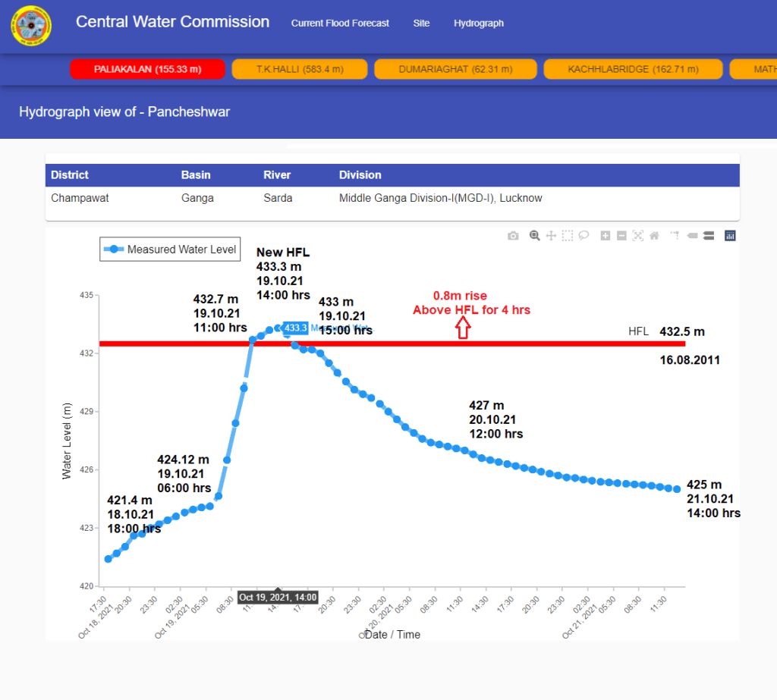Toggle spike lines in chart toolbar

pos(675,236)
